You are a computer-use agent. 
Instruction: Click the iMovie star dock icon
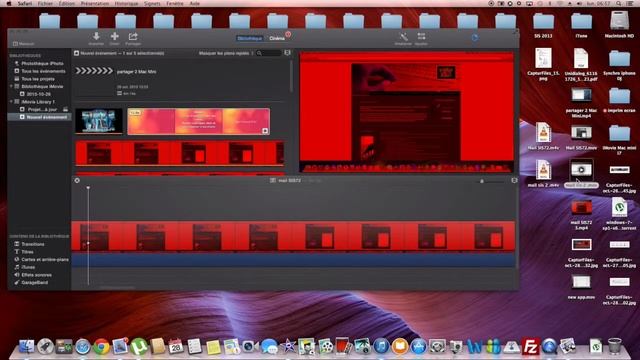[x=288, y=347]
